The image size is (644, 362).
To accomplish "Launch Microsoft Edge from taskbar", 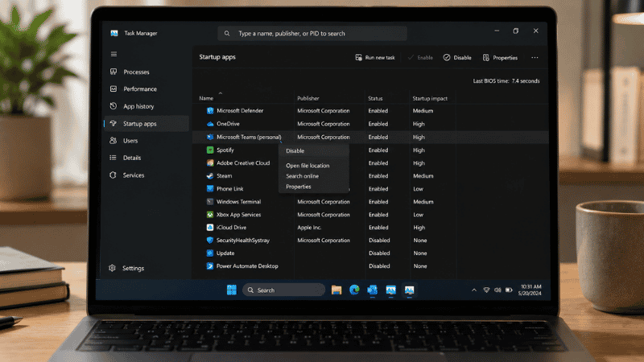I will (x=354, y=290).
